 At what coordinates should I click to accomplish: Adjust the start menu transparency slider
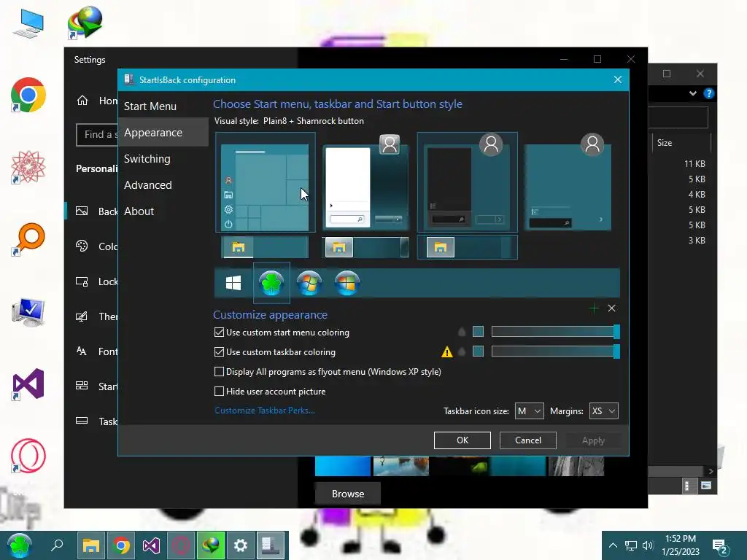555,332
